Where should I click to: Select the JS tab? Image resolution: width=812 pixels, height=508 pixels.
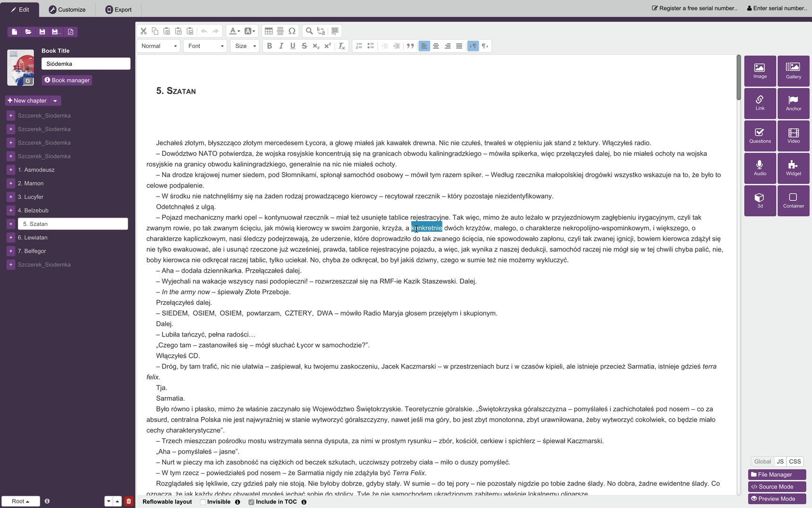click(x=780, y=462)
